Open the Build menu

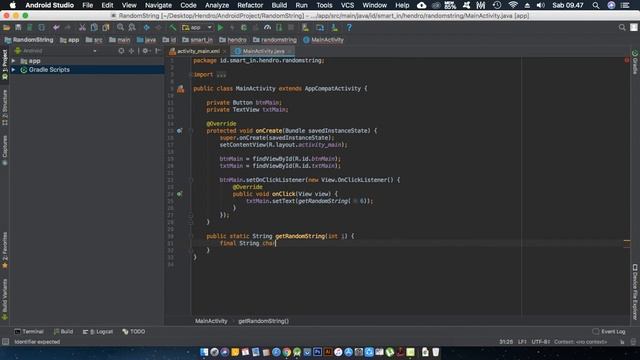279,5
